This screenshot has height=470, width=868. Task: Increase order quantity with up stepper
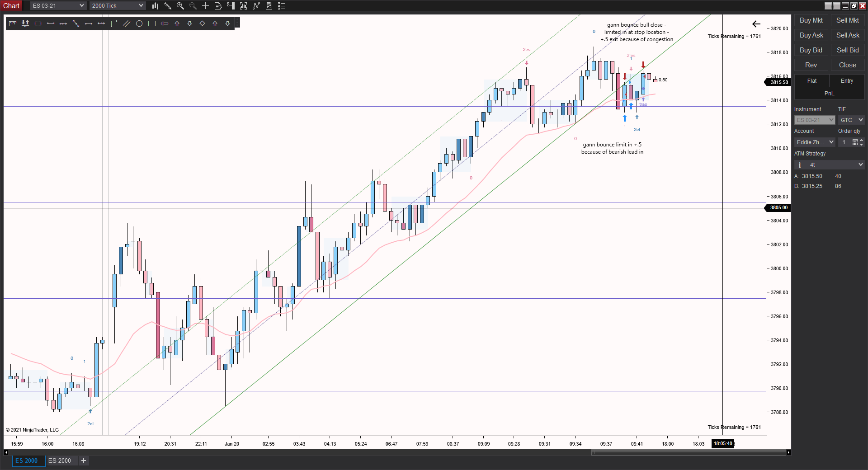coord(862,140)
